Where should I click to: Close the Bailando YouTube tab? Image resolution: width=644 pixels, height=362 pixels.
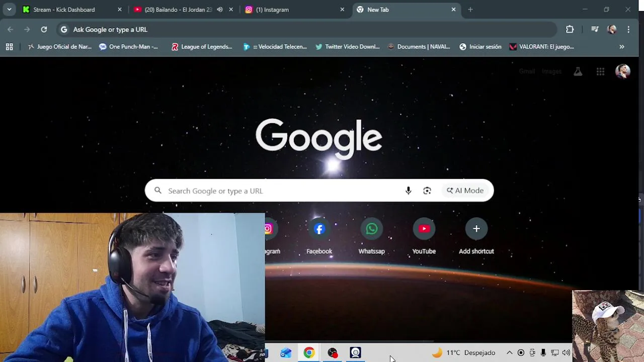tap(231, 10)
